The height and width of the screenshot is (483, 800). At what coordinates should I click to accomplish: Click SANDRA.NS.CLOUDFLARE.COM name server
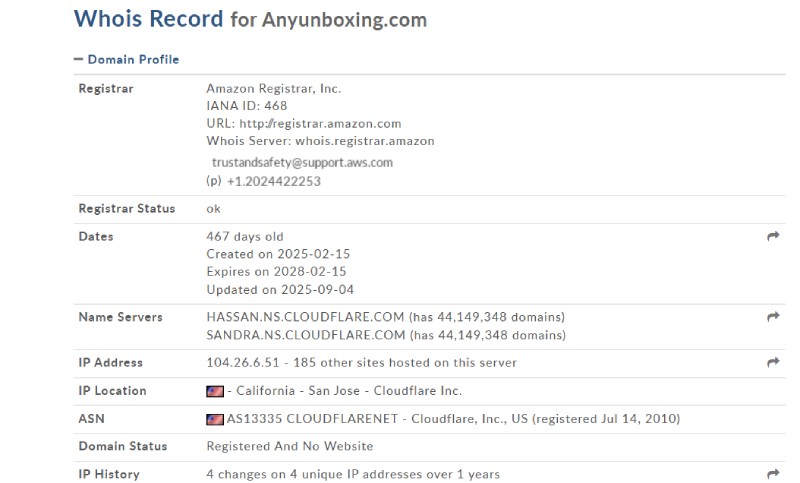(306, 335)
